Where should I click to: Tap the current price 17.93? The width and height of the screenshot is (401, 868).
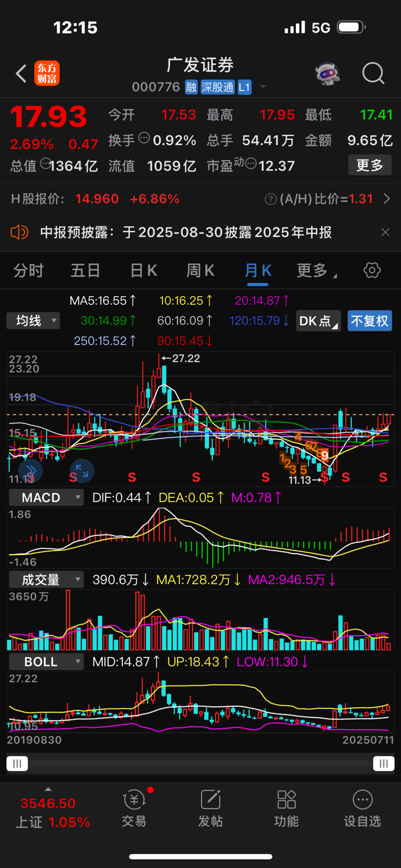tap(49, 117)
